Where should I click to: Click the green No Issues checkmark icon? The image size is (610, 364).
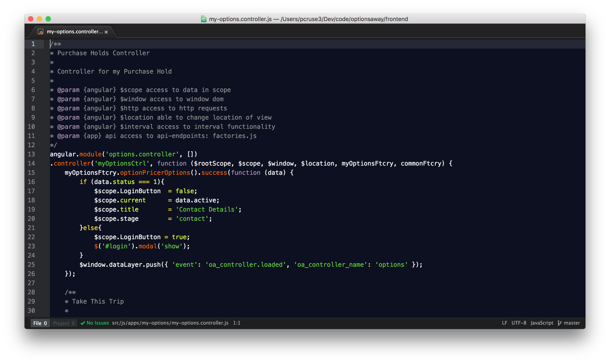point(83,323)
